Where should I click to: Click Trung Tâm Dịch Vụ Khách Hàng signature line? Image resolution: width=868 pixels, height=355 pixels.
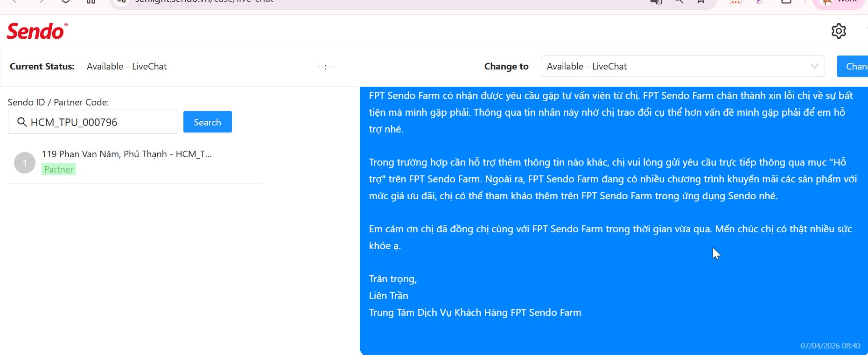point(475,313)
